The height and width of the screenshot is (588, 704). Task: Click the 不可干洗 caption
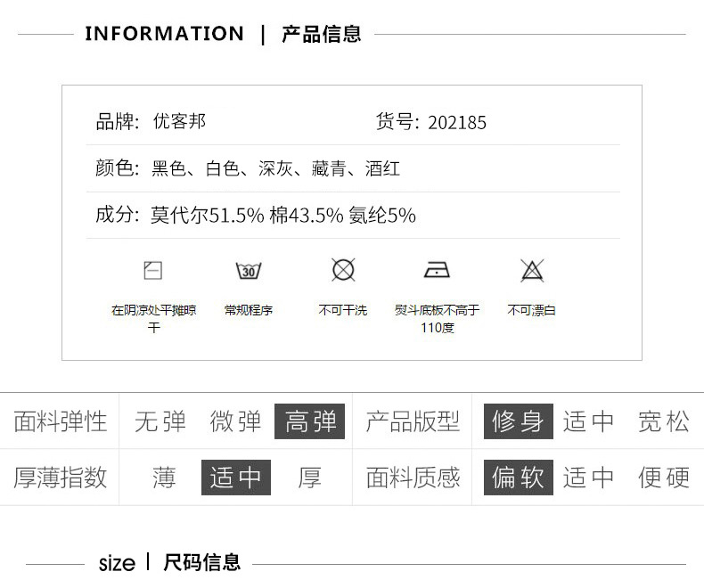click(x=343, y=310)
